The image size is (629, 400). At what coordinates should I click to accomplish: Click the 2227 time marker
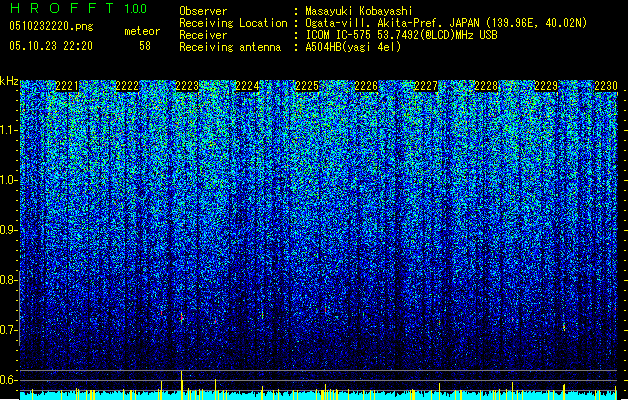tap(426, 86)
